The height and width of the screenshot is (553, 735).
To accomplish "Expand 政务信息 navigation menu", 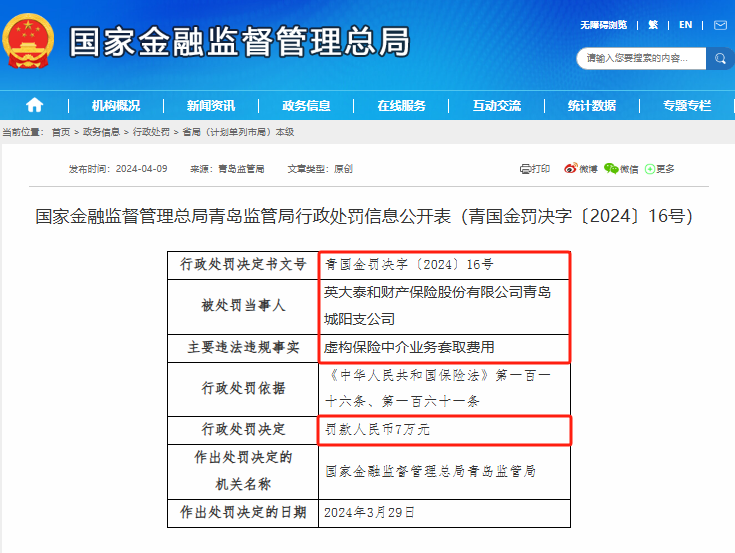I will pyautogui.click(x=306, y=105).
